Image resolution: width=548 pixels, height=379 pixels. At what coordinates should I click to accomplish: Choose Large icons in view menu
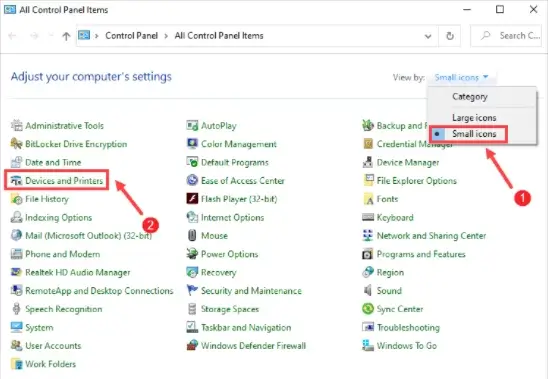[x=474, y=118]
